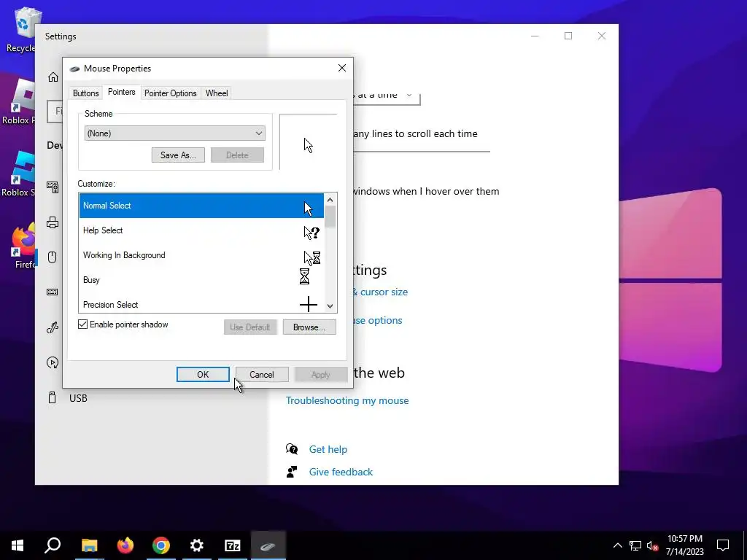747x560 pixels.
Task: Open the AutoPlay sidebar icon
Action: [53, 362]
